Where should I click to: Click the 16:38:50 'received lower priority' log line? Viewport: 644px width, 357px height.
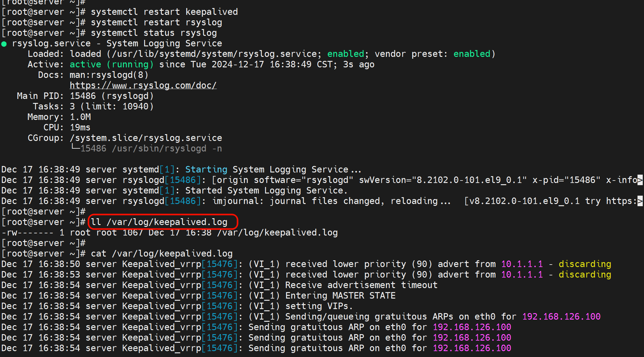[306, 264]
